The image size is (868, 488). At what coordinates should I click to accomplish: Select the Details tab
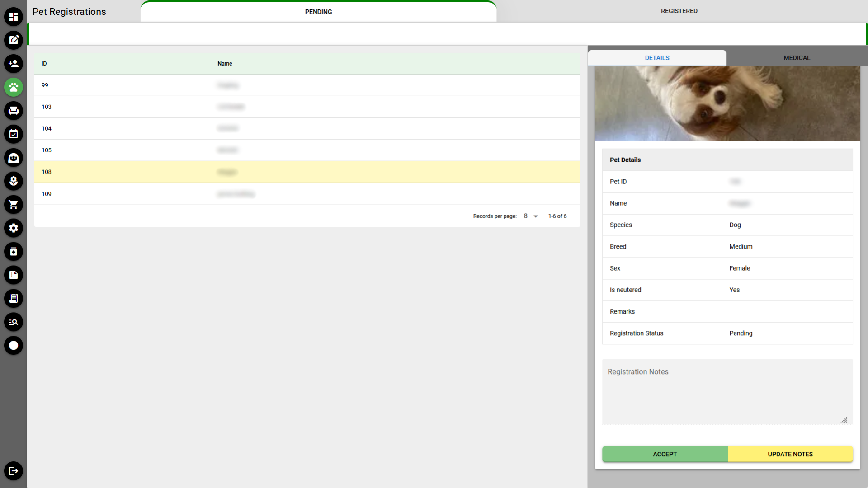(657, 58)
